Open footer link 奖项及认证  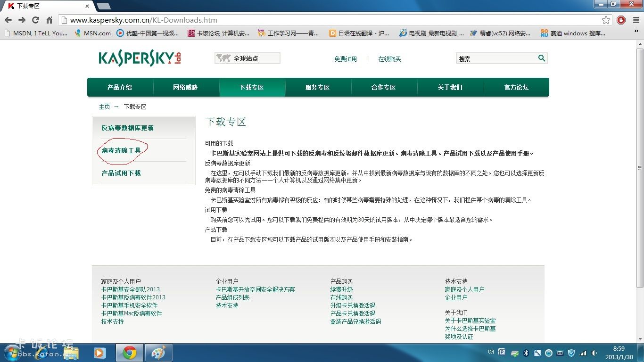(459, 337)
